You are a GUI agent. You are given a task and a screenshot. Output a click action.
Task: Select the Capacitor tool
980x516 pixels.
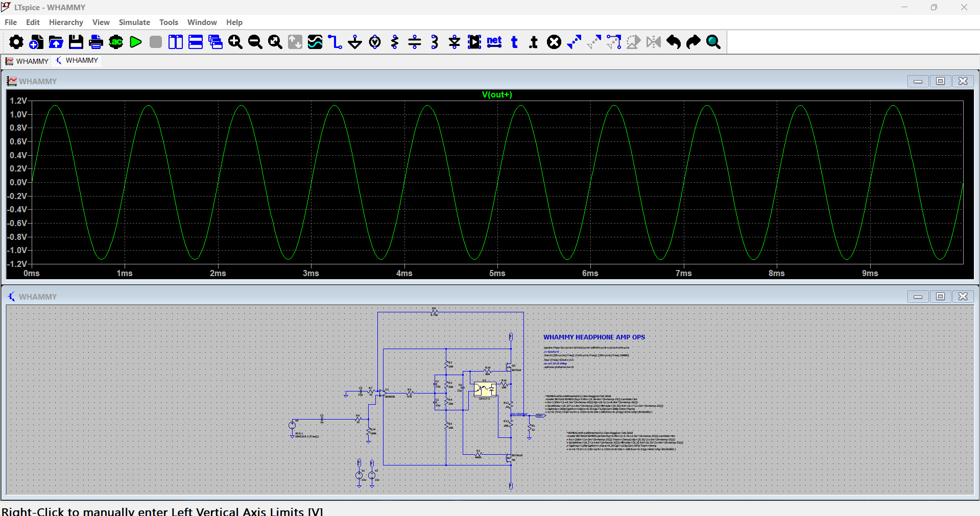click(x=415, y=42)
